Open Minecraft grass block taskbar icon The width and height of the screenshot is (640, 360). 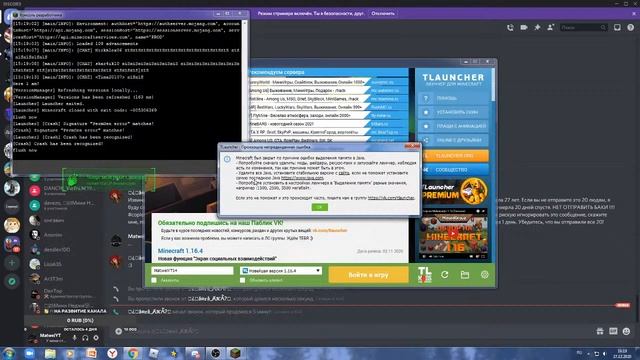tap(236, 353)
